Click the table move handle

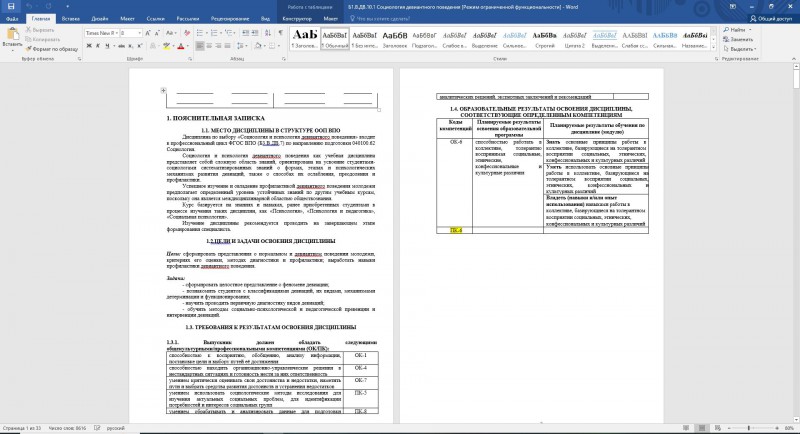(163, 90)
